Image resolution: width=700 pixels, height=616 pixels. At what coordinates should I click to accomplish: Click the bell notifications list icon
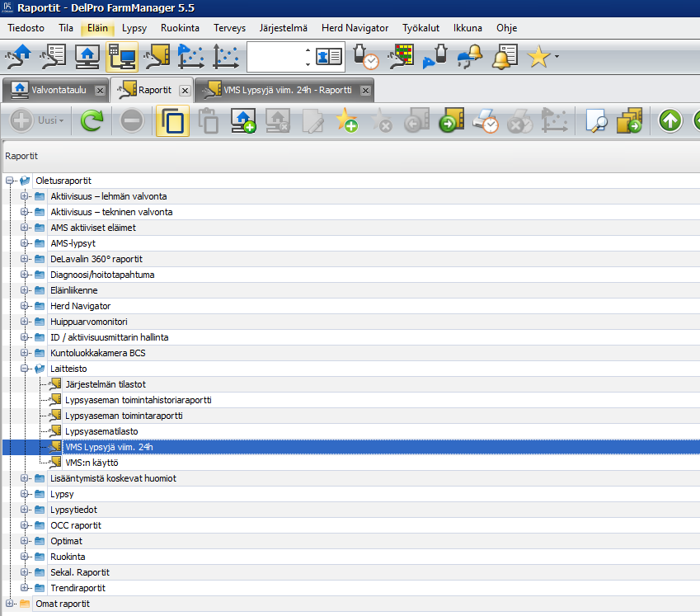pyautogui.click(x=505, y=57)
